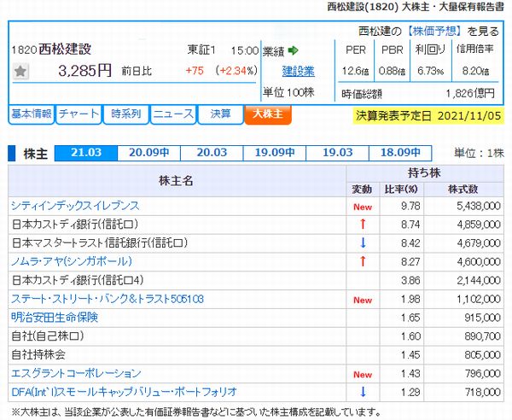This screenshot has height=420, width=512.
Task: Click the row 自社持株会
Action: coord(256,354)
